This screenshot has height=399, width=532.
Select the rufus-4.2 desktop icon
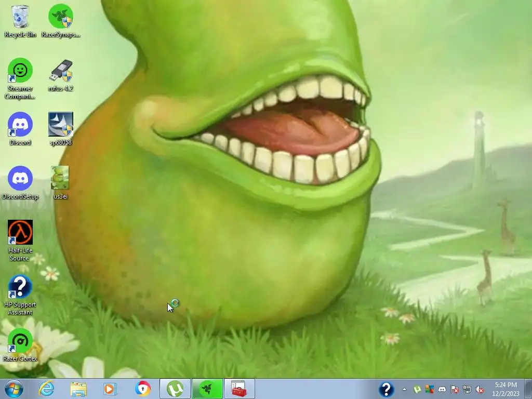point(60,75)
